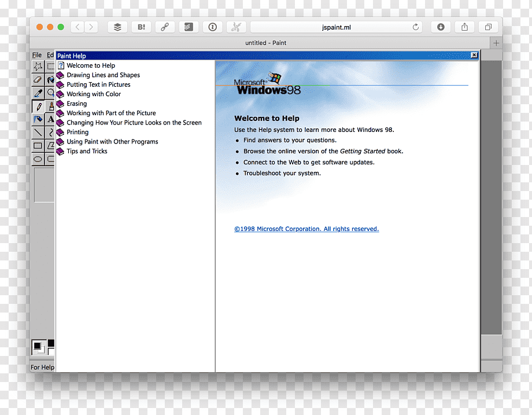The width and height of the screenshot is (532, 415).
Task: Click the 1998 Microsoft Corporation copyright link
Action: (x=306, y=229)
